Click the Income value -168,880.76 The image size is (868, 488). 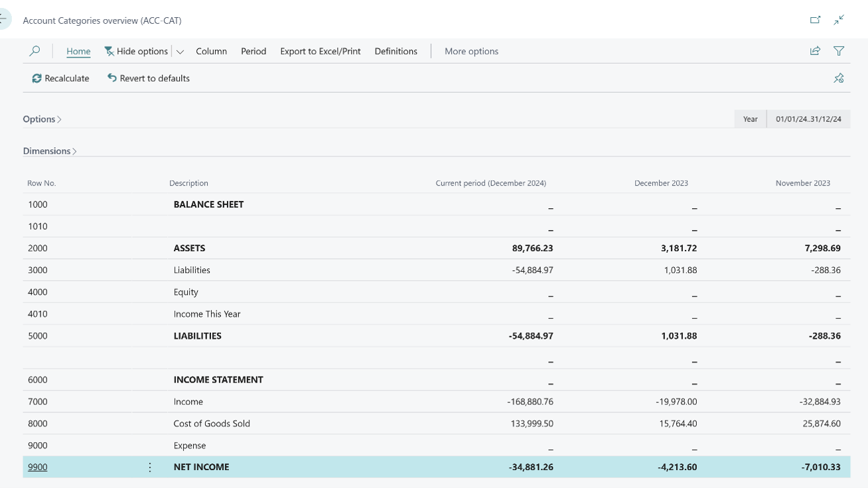[x=530, y=402]
